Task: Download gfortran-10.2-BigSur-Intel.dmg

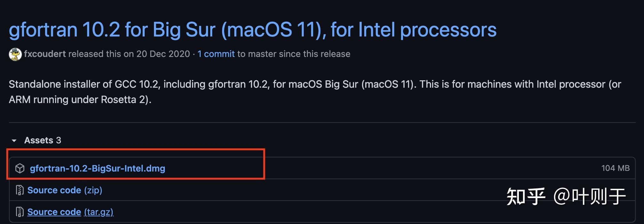Action: point(97,168)
